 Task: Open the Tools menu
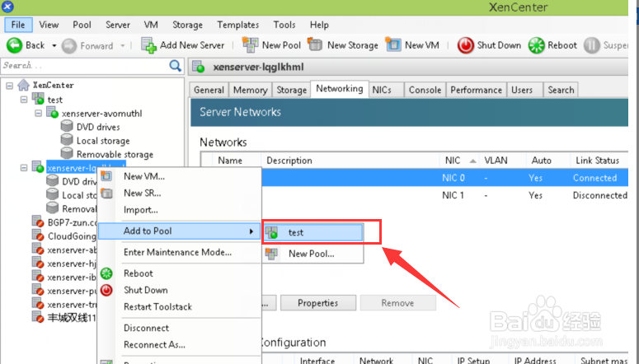click(x=284, y=25)
